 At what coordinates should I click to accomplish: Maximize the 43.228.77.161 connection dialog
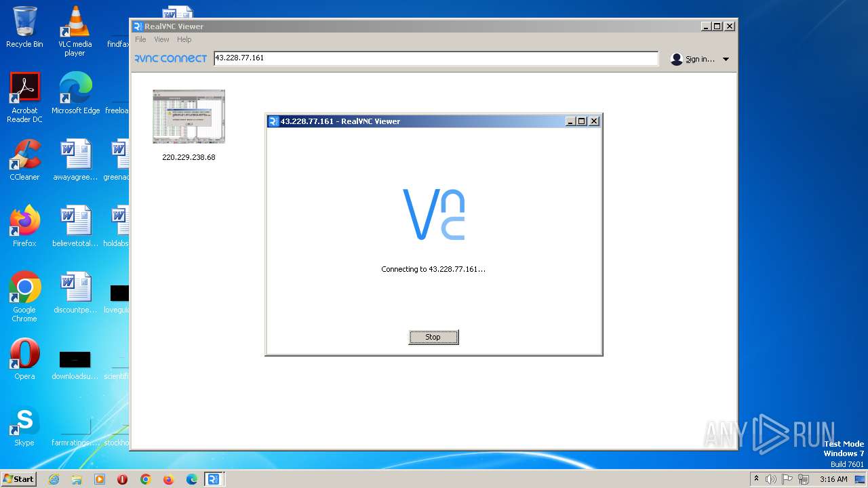coord(582,121)
